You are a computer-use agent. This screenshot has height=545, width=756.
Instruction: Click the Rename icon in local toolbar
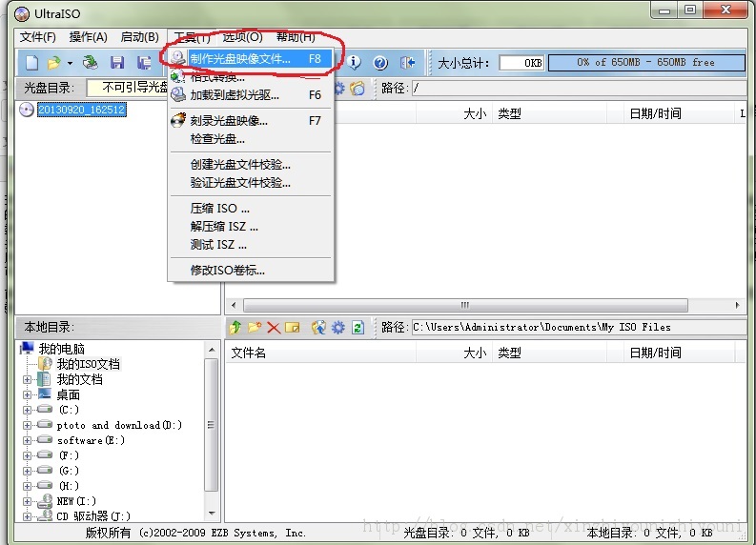[x=293, y=328]
